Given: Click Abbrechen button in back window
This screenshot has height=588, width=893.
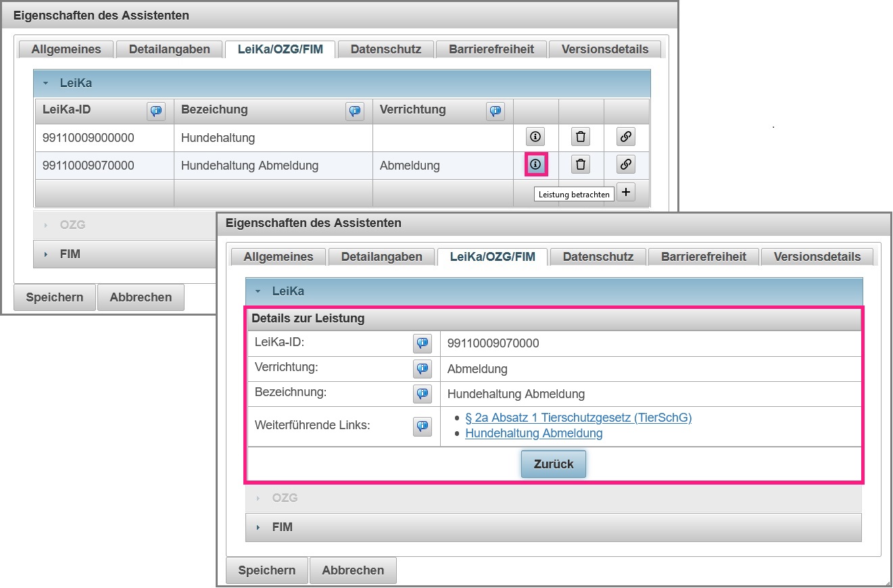Looking at the screenshot, I should [x=141, y=297].
